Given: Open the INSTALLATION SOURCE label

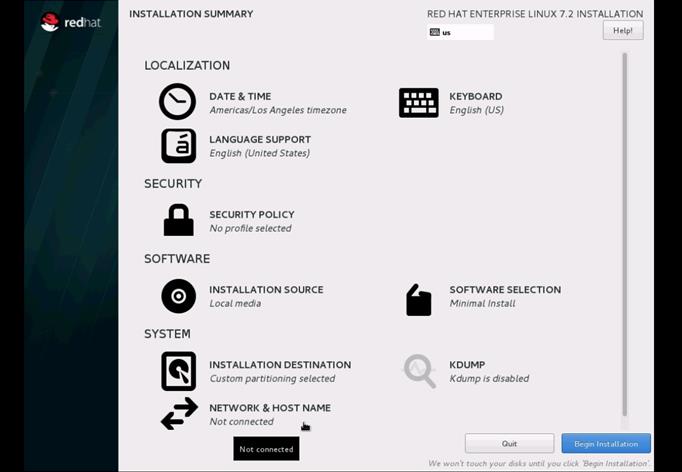Looking at the screenshot, I should (266, 290).
